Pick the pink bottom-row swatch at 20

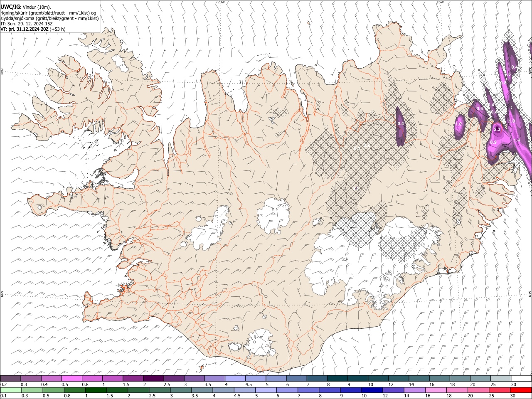click(x=478, y=390)
